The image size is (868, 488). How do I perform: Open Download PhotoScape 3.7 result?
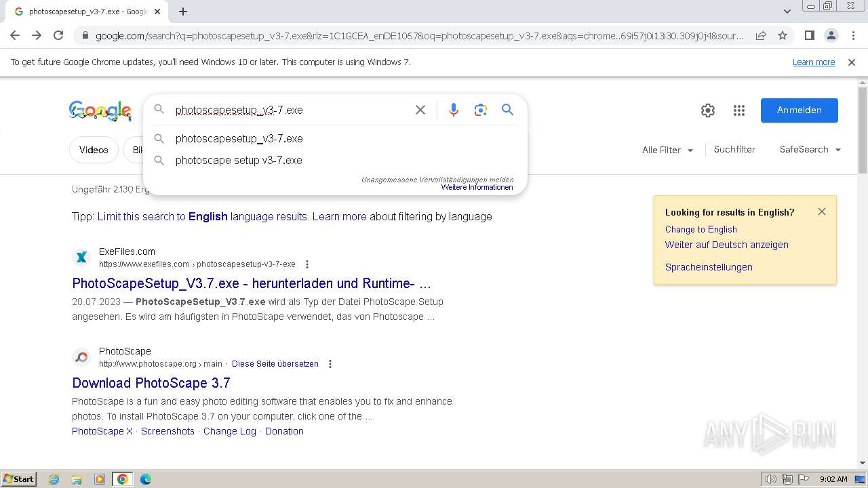151,383
